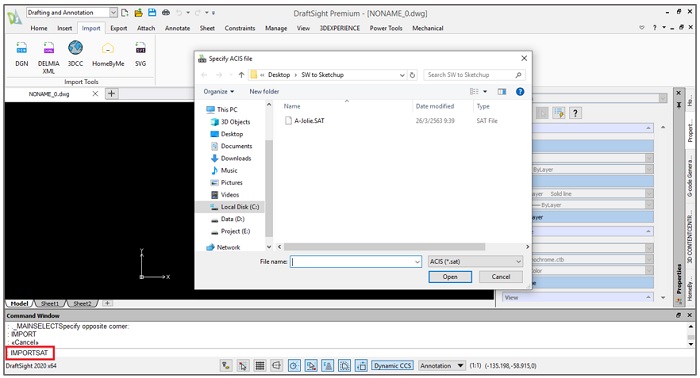This screenshot has width=700, height=378.
Task: Toggle Ortho mode in the status bar
Action: 276,366
